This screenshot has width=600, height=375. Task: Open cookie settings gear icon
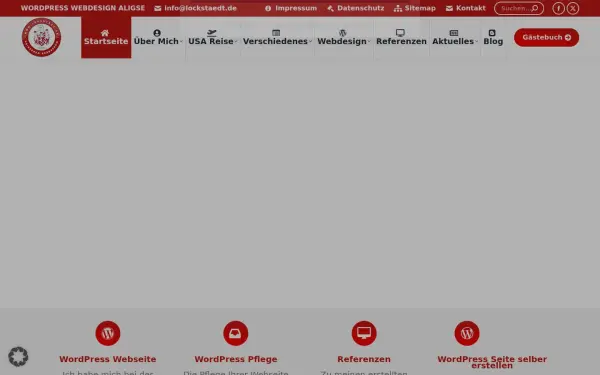[x=18, y=357]
